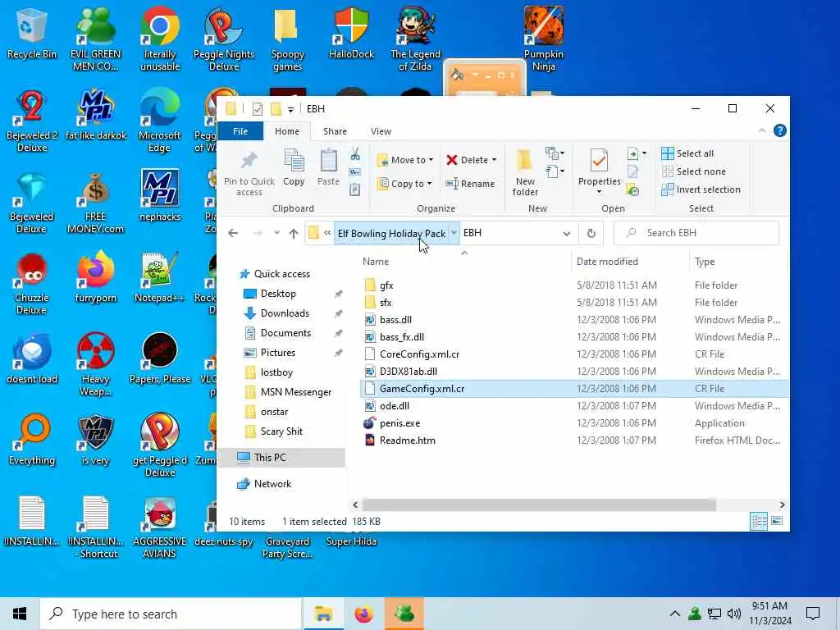
Task: Click the refresh address bar icon
Action: coord(591,233)
